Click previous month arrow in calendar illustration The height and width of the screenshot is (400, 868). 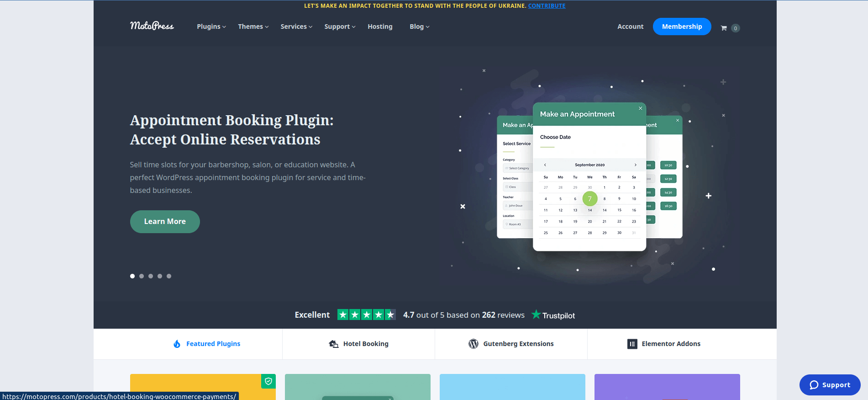[545, 165]
